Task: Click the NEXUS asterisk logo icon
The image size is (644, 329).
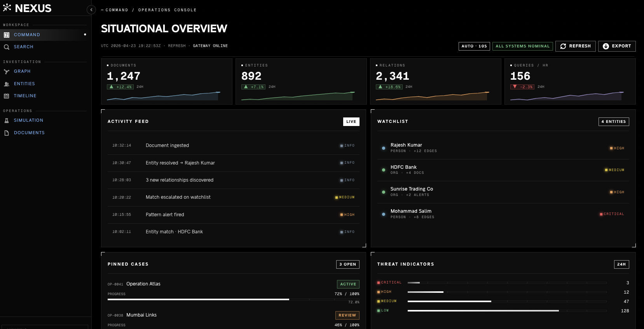Action: point(7,7)
